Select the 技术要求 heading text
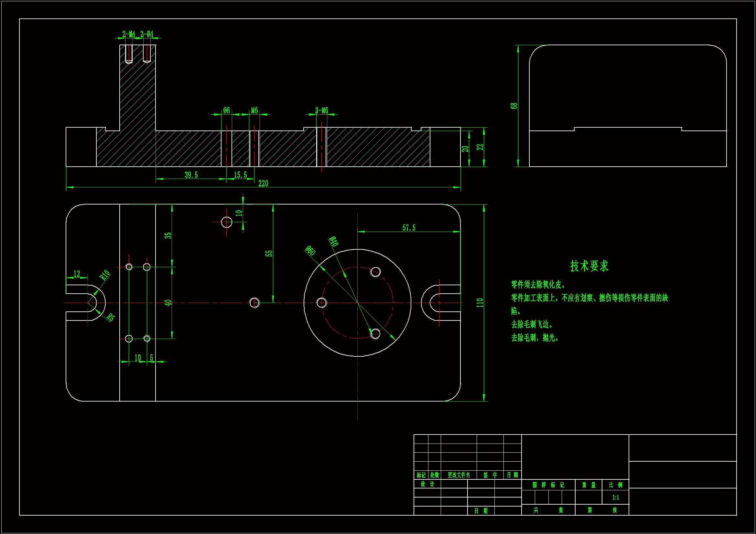Image resolution: width=756 pixels, height=534 pixels. 589,266
